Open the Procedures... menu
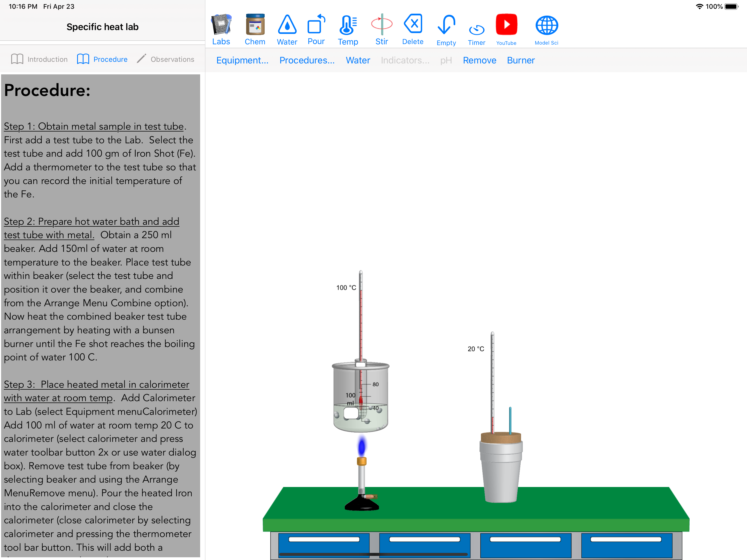The width and height of the screenshot is (747, 560). tap(307, 60)
